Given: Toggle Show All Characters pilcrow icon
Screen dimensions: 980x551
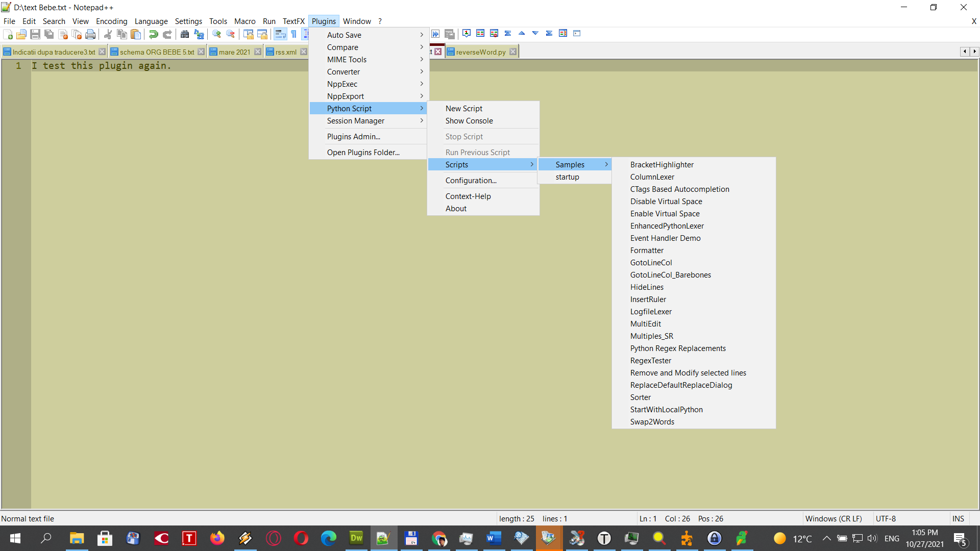Looking at the screenshot, I should [x=293, y=34].
